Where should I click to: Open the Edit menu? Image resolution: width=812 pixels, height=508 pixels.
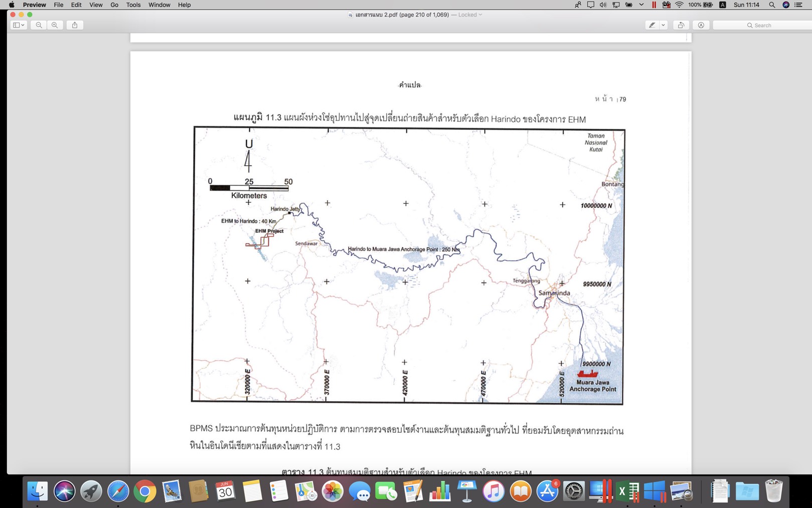coord(76,5)
